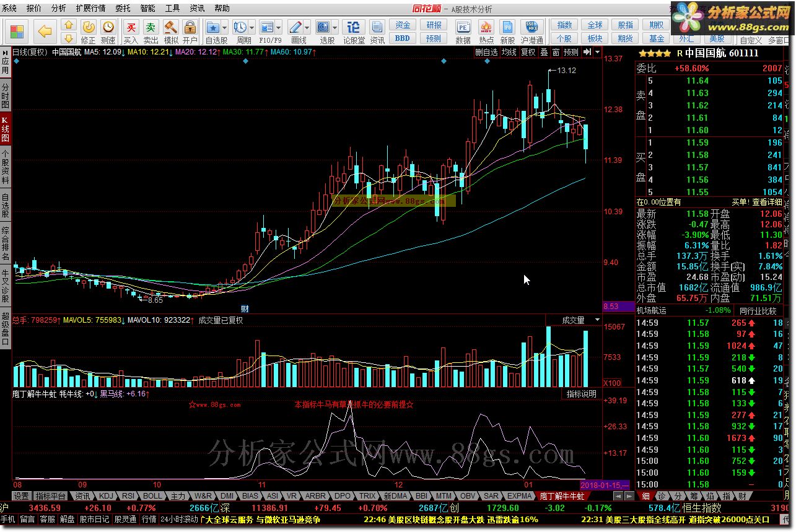Image resolution: width=796 pixels, height=532 pixels.
Task: Open the 模拟 simulated trading gavel icon
Action: tap(171, 27)
